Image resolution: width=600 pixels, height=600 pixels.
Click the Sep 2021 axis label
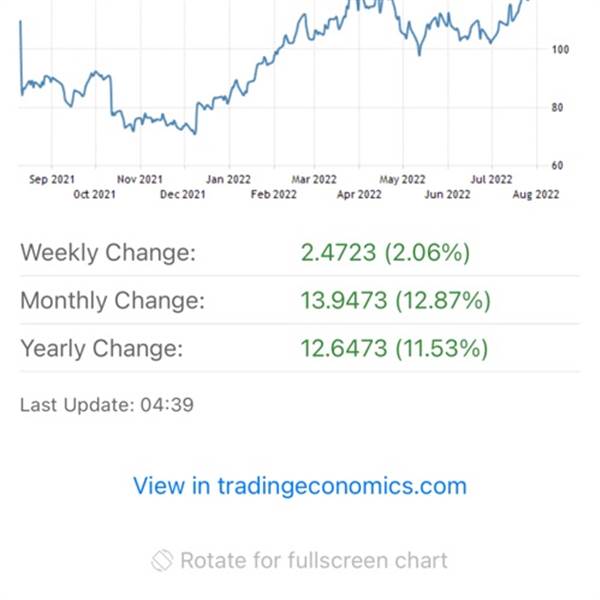click(52, 179)
